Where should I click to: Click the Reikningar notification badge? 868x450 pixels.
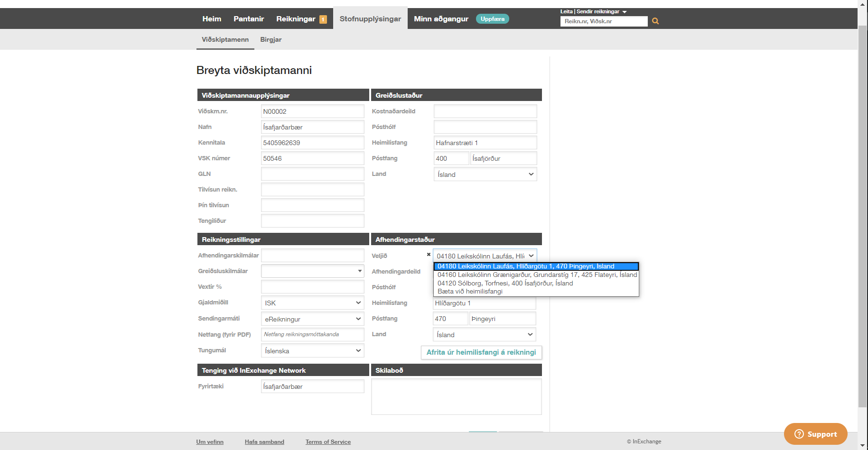[x=323, y=19]
